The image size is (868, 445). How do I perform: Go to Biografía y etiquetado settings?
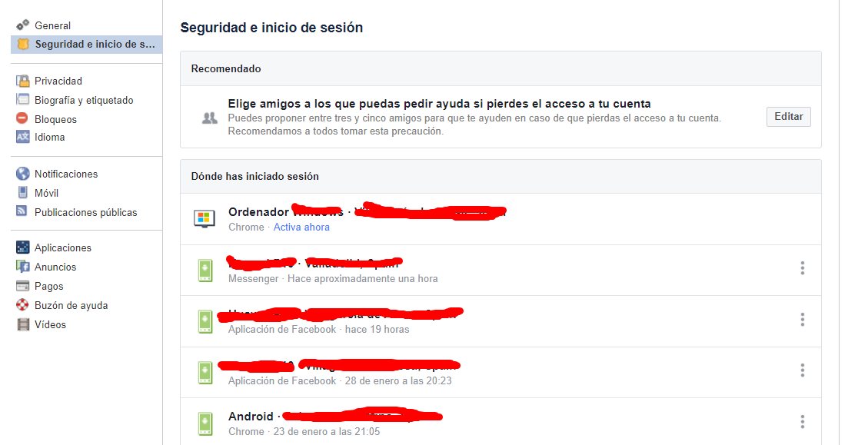pyautogui.click(x=84, y=100)
